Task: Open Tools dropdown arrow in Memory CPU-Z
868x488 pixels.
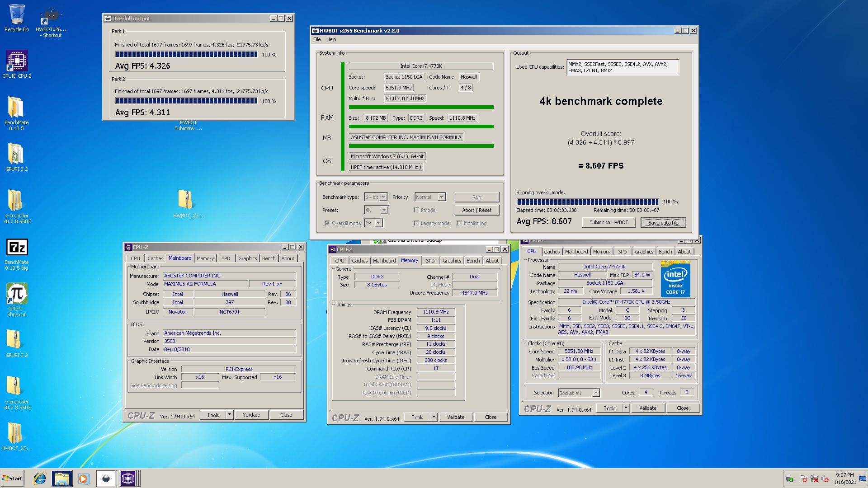Action: (x=434, y=417)
